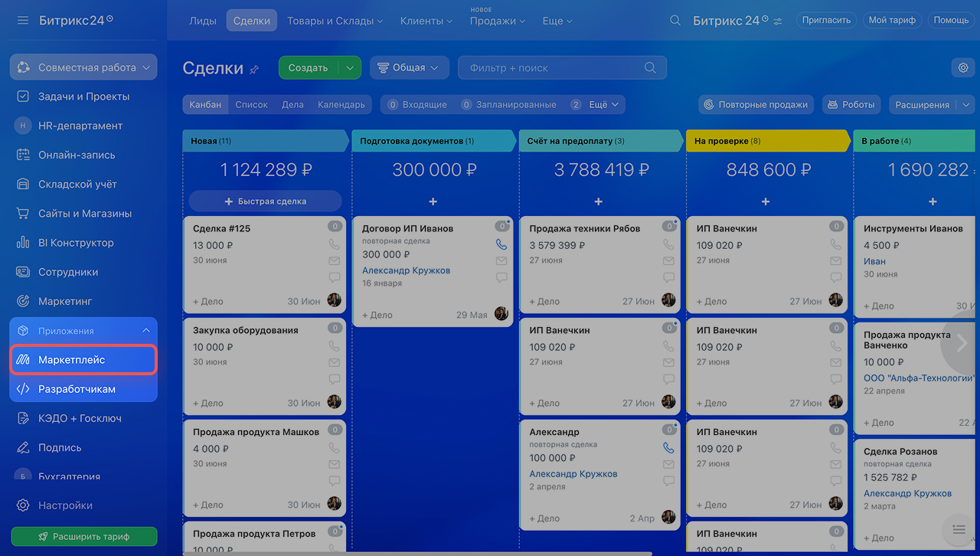The width and height of the screenshot is (980, 556).
Task: Click Помощь button
Action: coord(951,21)
